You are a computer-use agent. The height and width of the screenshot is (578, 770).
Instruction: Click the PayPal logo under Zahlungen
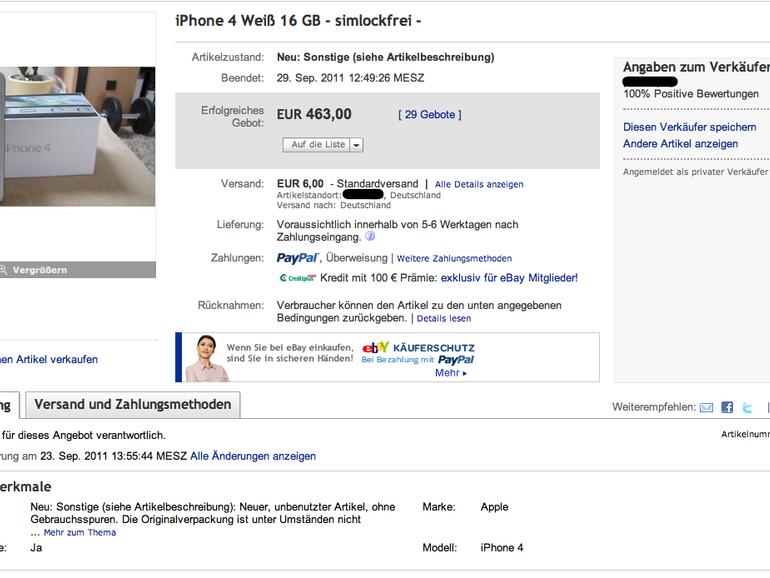point(297,258)
